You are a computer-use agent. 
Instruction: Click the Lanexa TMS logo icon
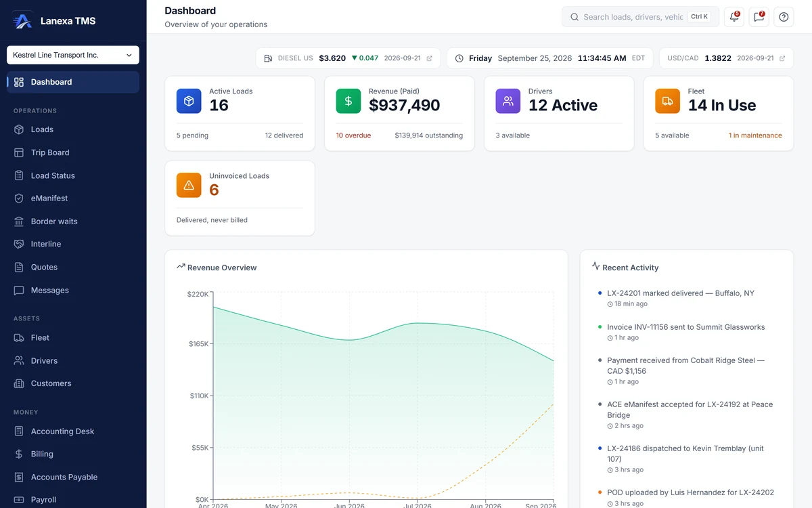point(22,21)
